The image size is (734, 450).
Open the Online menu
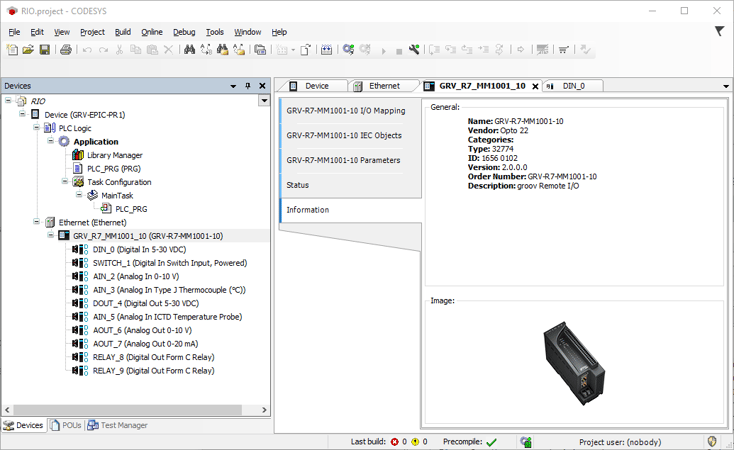click(x=151, y=32)
